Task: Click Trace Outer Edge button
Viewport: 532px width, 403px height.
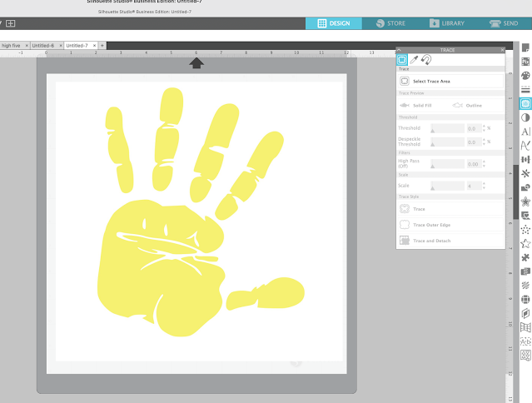Action: click(450, 225)
